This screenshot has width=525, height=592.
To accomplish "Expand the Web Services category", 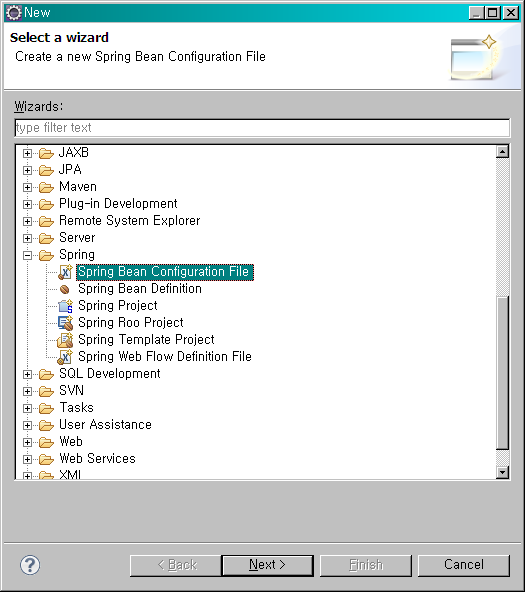I will click(27, 459).
